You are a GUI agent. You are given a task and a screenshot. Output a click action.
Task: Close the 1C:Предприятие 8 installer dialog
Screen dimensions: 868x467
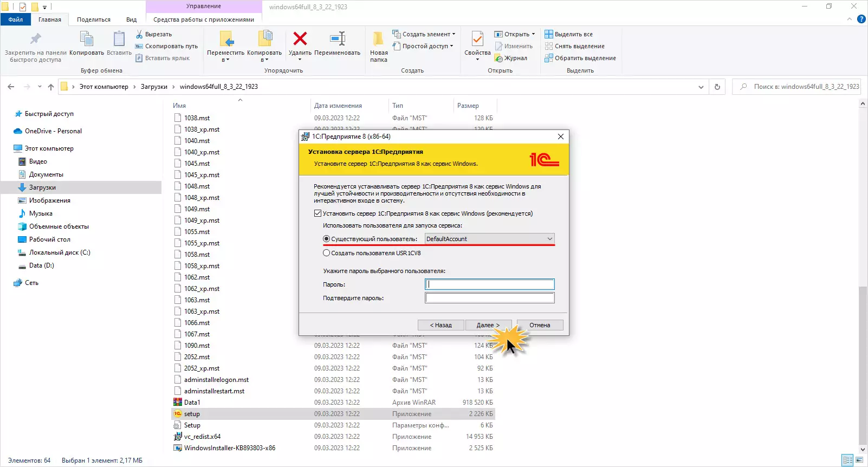561,137
